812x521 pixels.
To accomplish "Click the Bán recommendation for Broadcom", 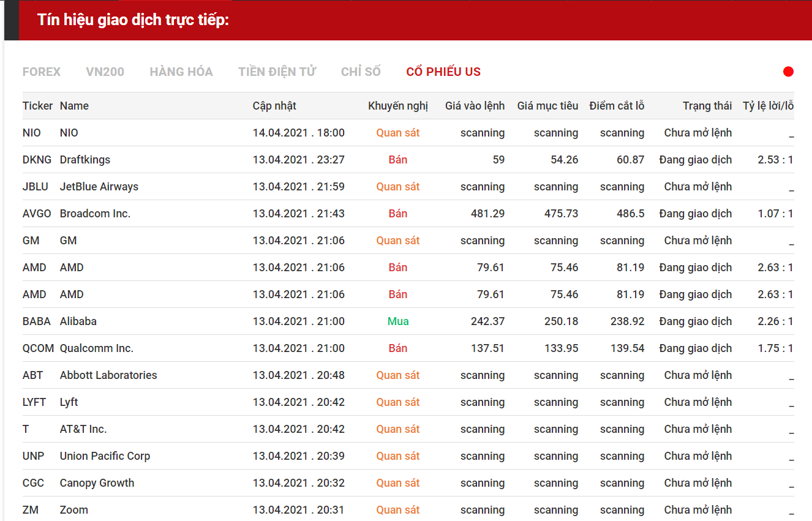I will [x=398, y=214].
